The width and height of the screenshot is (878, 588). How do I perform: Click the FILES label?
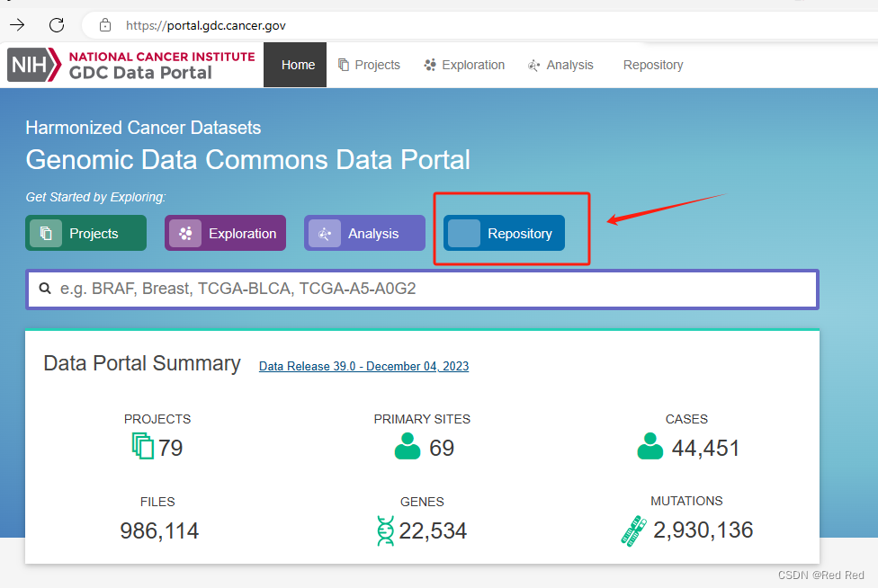(157, 502)
